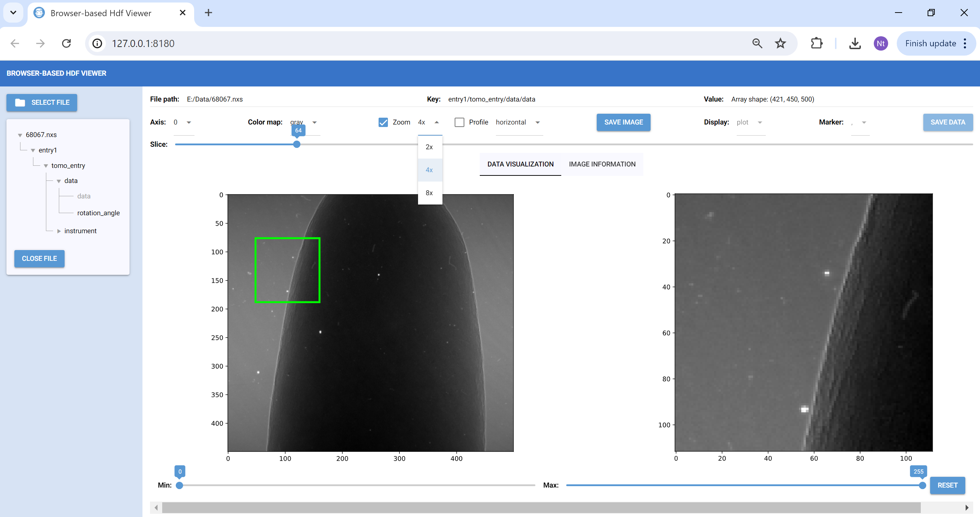The height and width of the screenshot is (517, 980).
Task: Collapse the tomo_entry tree node
Action: pyautogui.click(x=46, y=166)
